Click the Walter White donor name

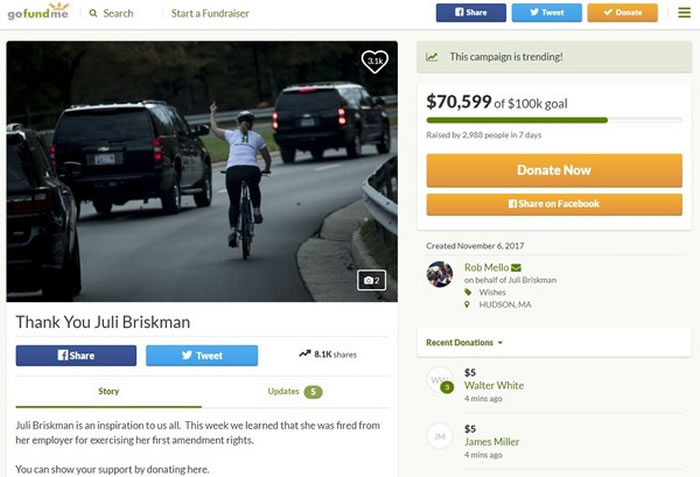[494, 385]
